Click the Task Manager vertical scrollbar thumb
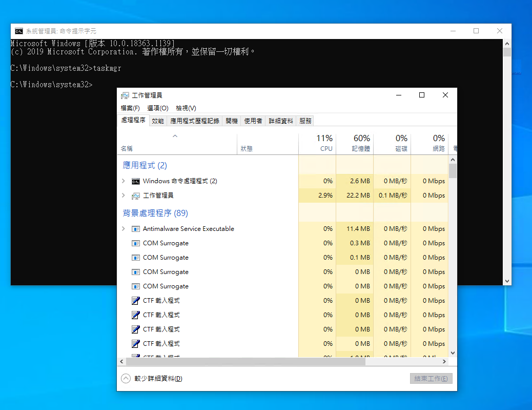 coord(453,171)
